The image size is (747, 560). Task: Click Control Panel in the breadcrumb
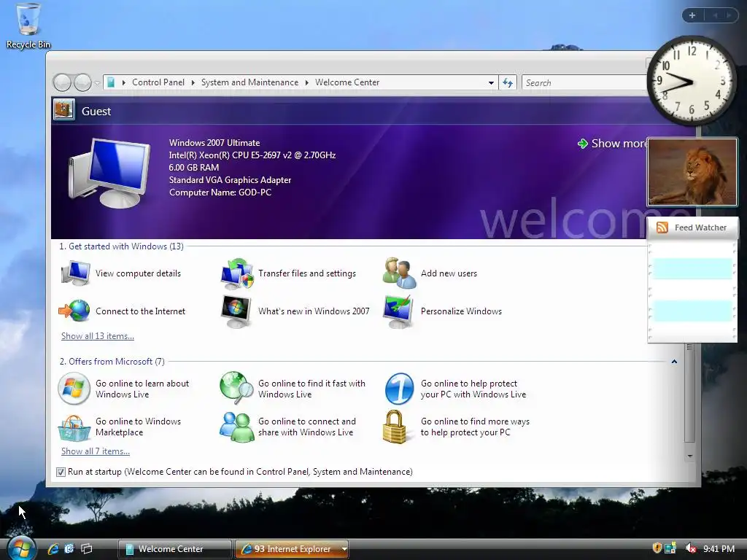pyautogui.click(x=158, y=82)
